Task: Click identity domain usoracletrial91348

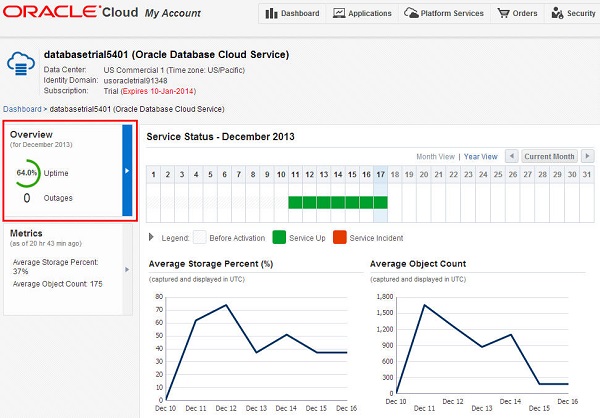Action: pos(135,81)
